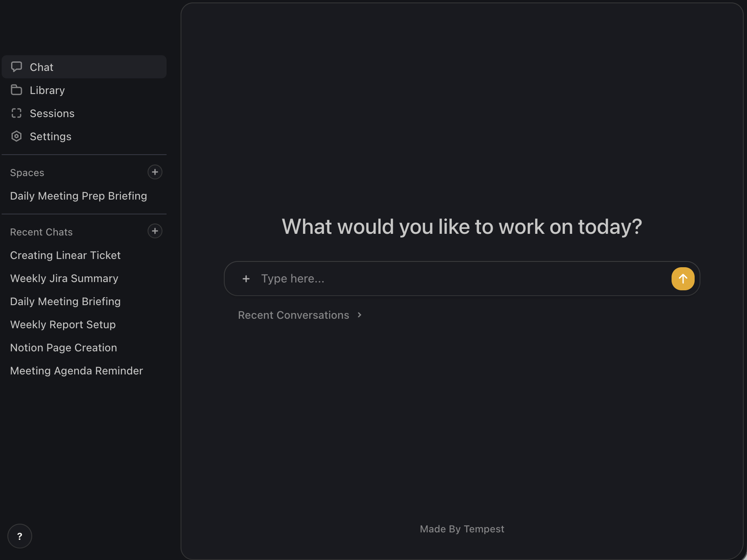Image resolution: width=747 pixels, height=560 pixels.
Task: Click the plus icon to add a Space
Action: (155, 172)
